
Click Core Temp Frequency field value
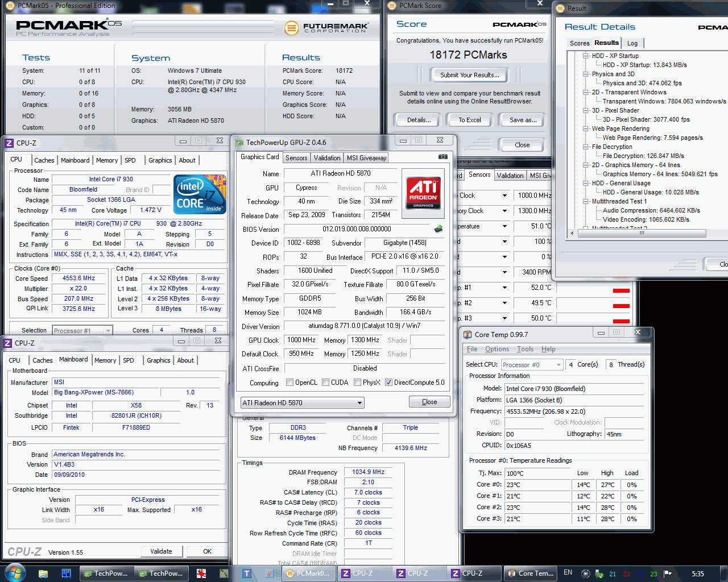coord(574,411)
